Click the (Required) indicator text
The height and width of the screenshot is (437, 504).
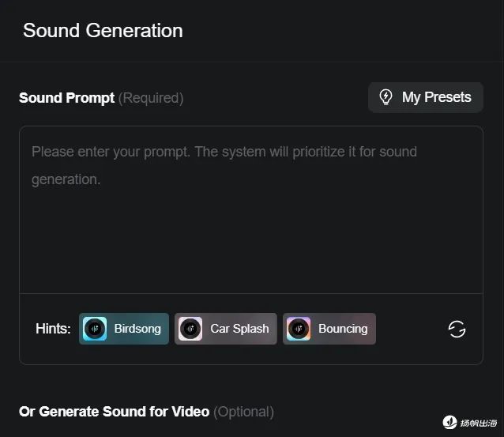point(151,98)
